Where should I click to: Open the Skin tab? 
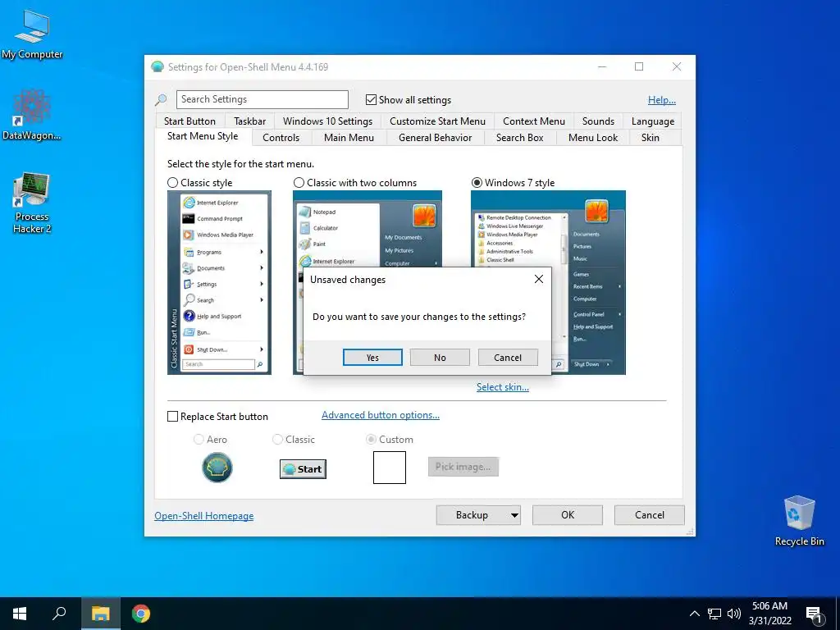pos(650,138)
